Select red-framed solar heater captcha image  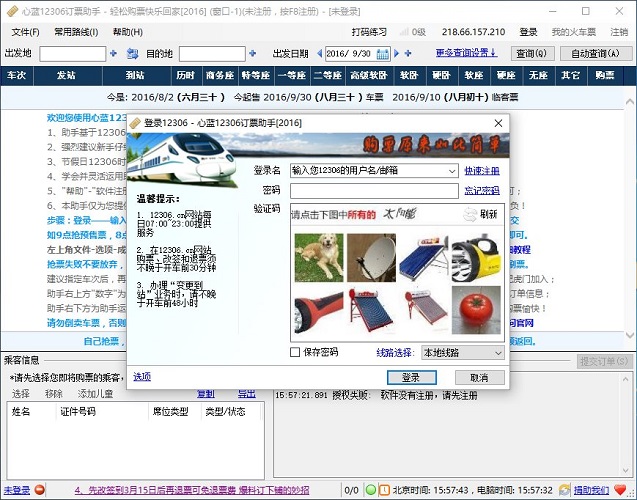coord(371,310)
